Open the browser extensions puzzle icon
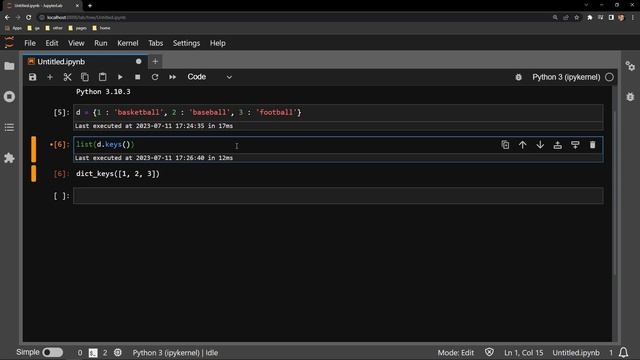 [590, 18]
